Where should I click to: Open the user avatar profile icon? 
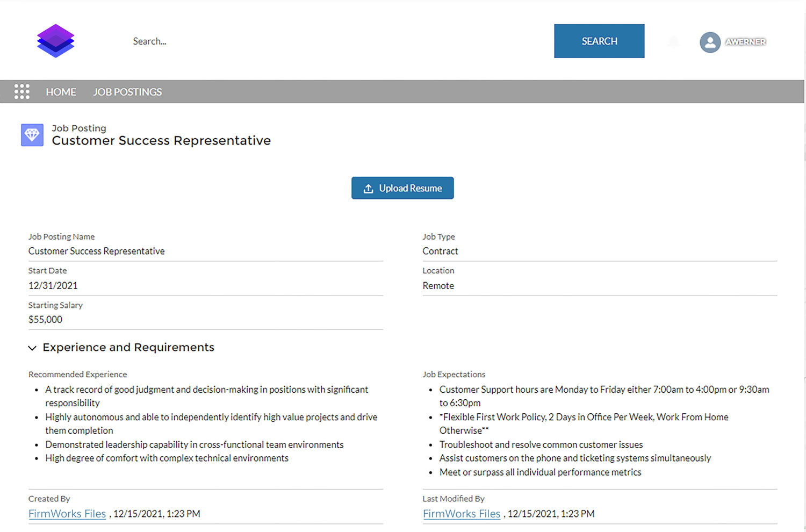[710, 42]
